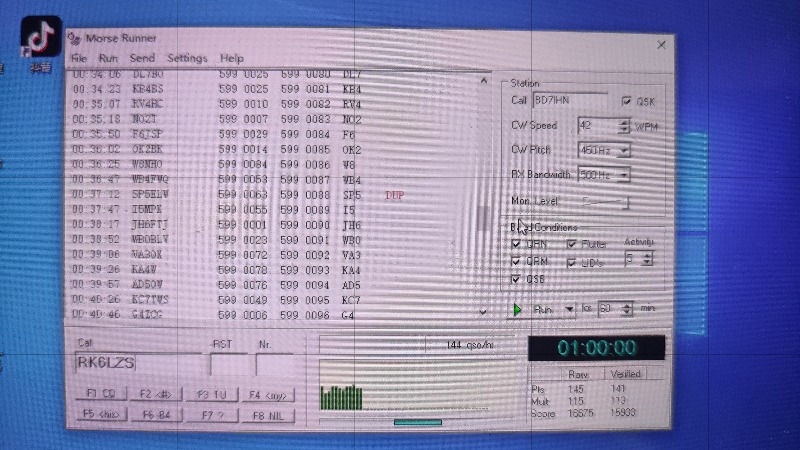Click the Raw score column header
The image size is (800, 450).
coord(578,374)
